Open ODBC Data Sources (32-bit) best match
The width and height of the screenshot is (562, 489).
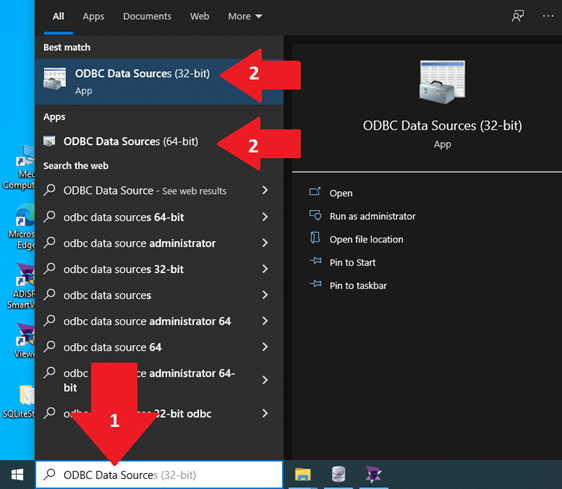159,81
